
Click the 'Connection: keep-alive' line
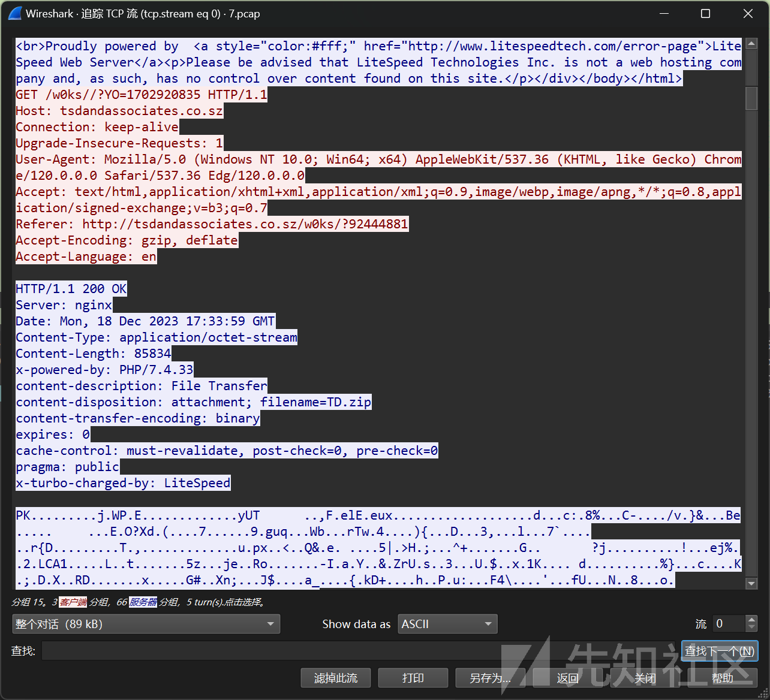coord(97,127)
